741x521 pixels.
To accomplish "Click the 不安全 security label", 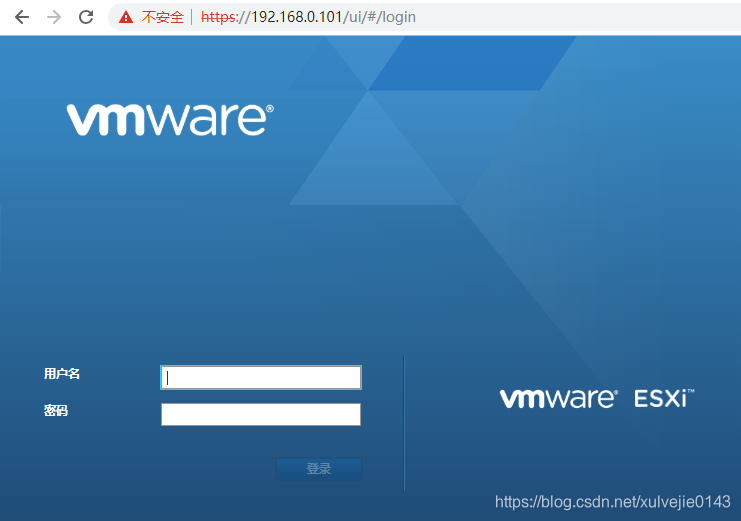I will (163, 17).
